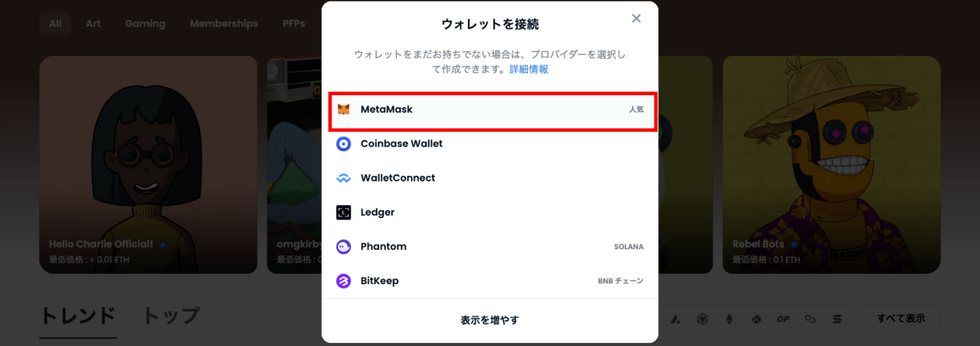The height and width of the screenshot is (346, 980).
Task: Open Hello Charlie Official collection card
Action: [148, 164]
